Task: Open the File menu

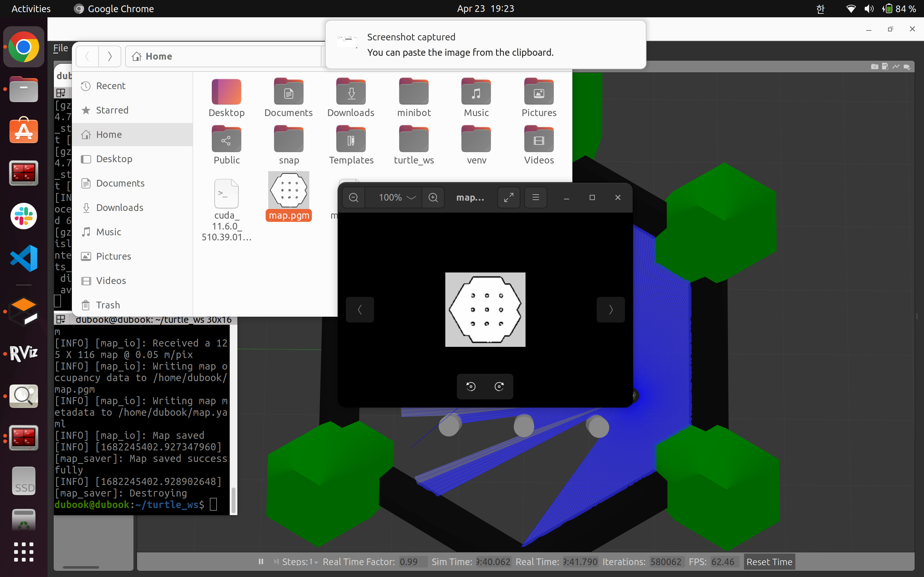Action: (60, 48)
